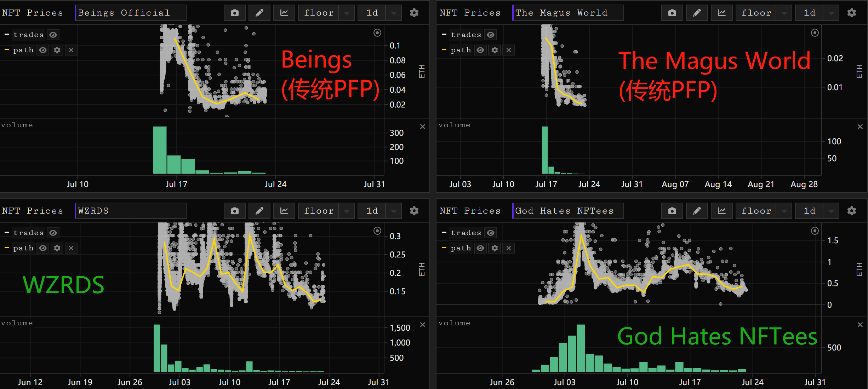868x389 pixels.
Task: Open the chart indicator icon in The Magus World panel
Action: (x=722, y=13)
